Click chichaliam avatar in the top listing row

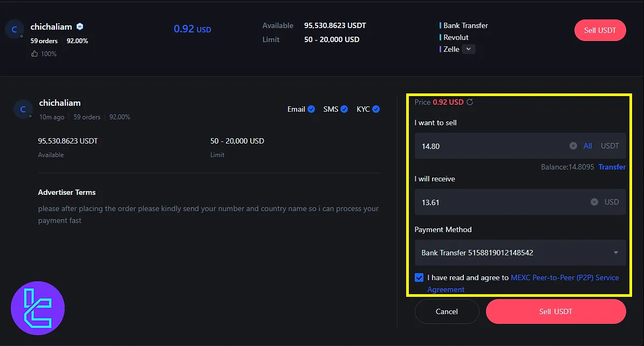pos(15,30)
